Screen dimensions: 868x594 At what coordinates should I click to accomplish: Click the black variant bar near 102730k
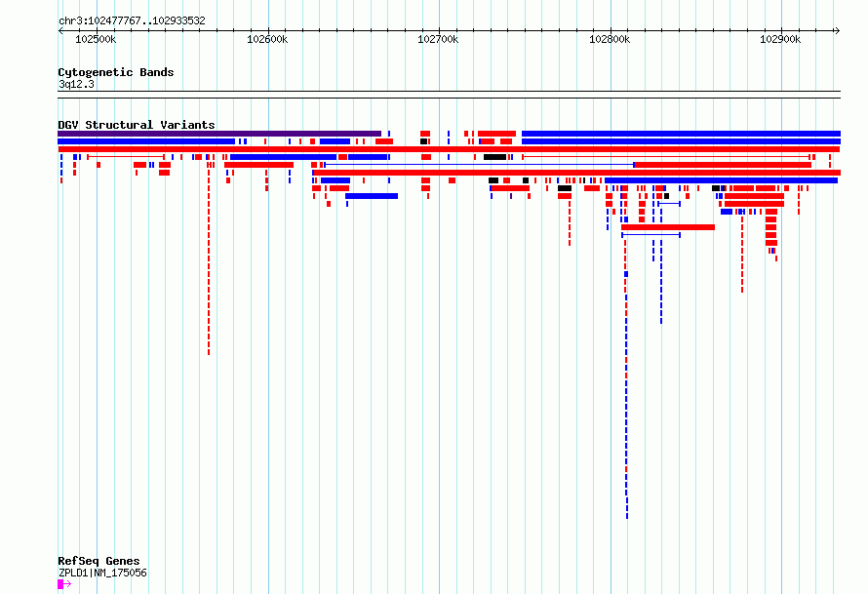[494, 157]
